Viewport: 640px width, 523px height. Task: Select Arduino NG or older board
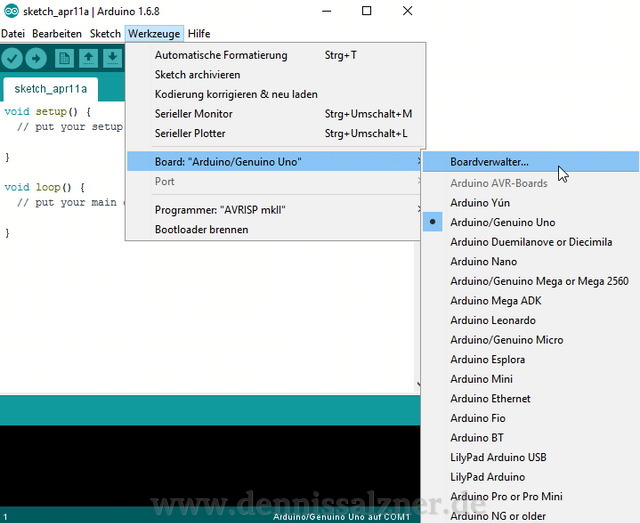(531, 516)
